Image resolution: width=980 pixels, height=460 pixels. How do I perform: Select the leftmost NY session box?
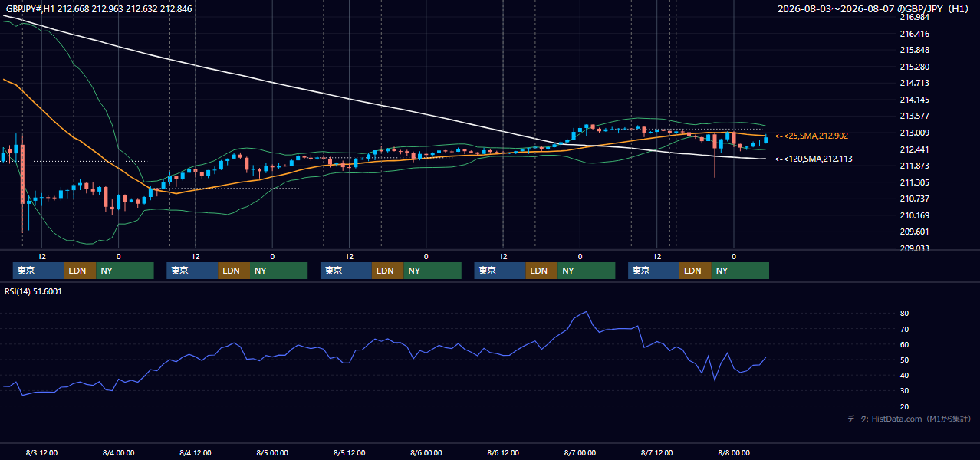pos(125,271)
